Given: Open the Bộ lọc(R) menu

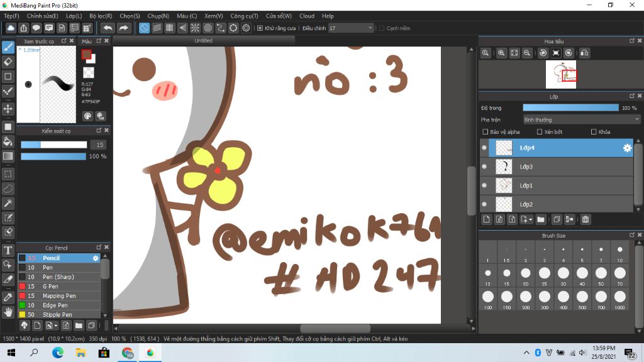Looking at the screenshot, I should (101, 16).
